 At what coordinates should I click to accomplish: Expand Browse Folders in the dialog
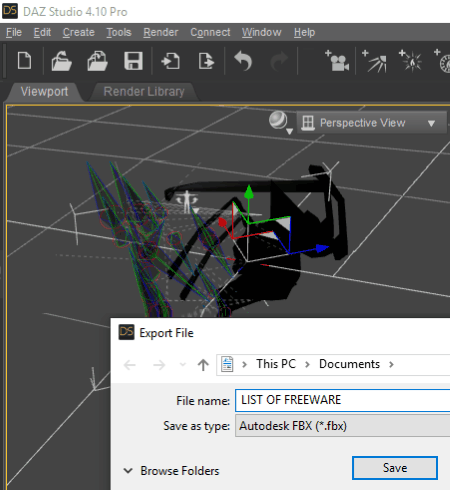click(x=171, y=471)
